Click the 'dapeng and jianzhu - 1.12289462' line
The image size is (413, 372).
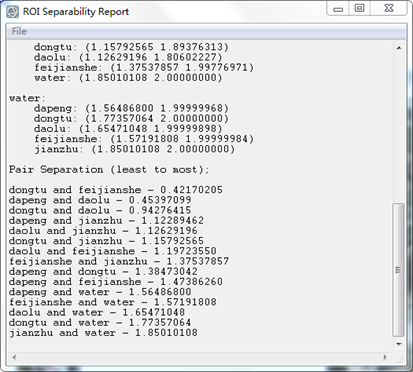coord(106,221)
